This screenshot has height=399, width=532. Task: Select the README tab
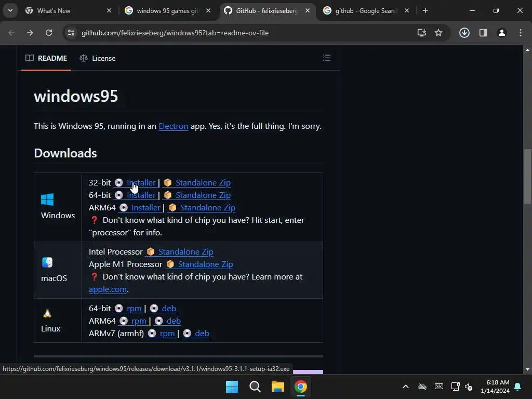point(46,58)
